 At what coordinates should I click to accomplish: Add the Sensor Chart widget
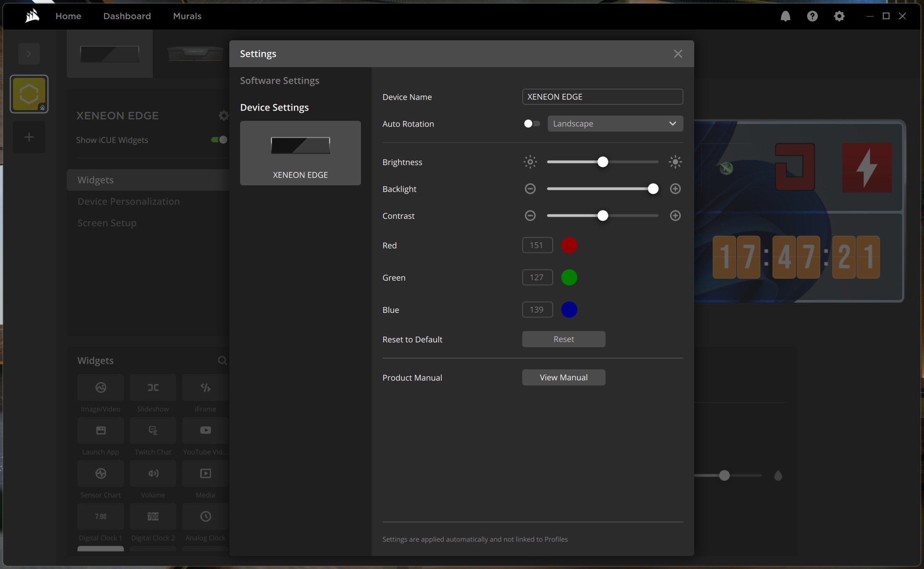(100, 474)
